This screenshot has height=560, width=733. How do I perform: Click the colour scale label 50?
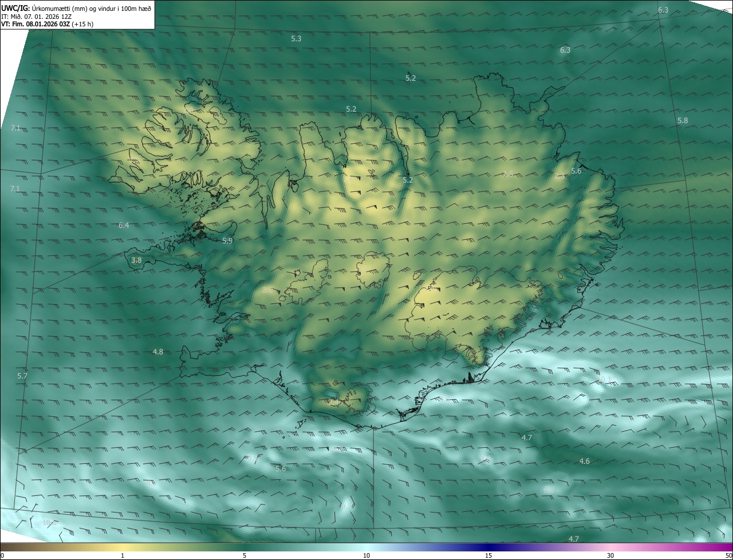coord(728,555)
